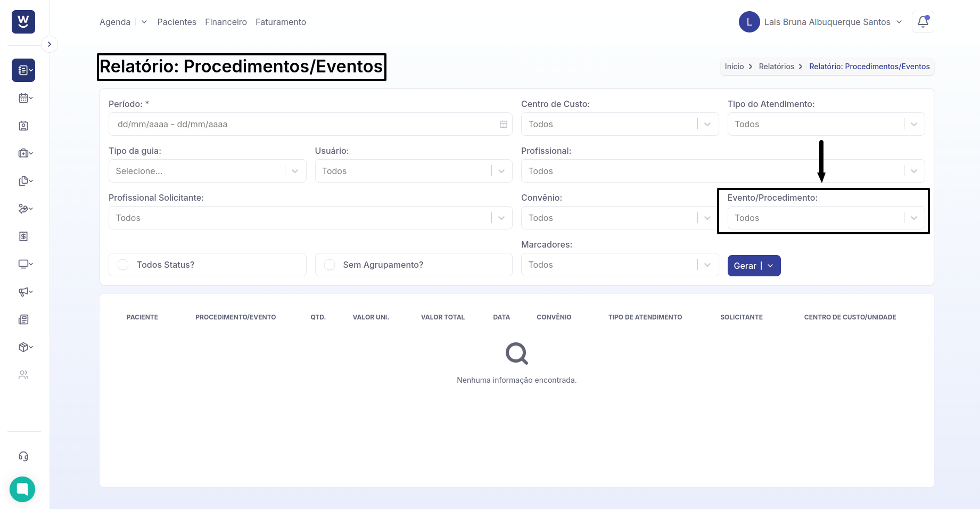Click the user avatar letter L

(x=750, y=22)
